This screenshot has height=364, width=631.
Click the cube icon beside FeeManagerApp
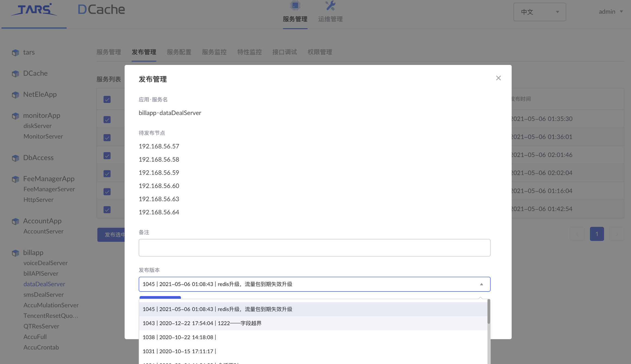(x=15, y=179)
